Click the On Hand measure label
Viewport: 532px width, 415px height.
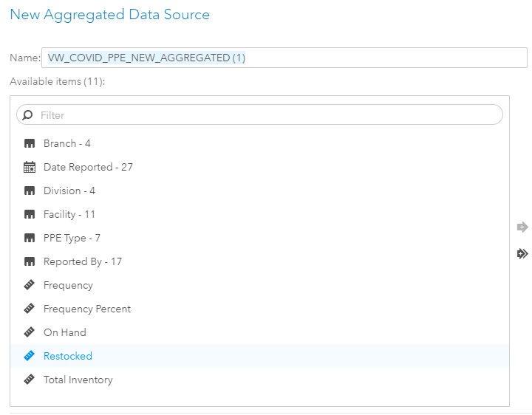[x=65, y=332]
